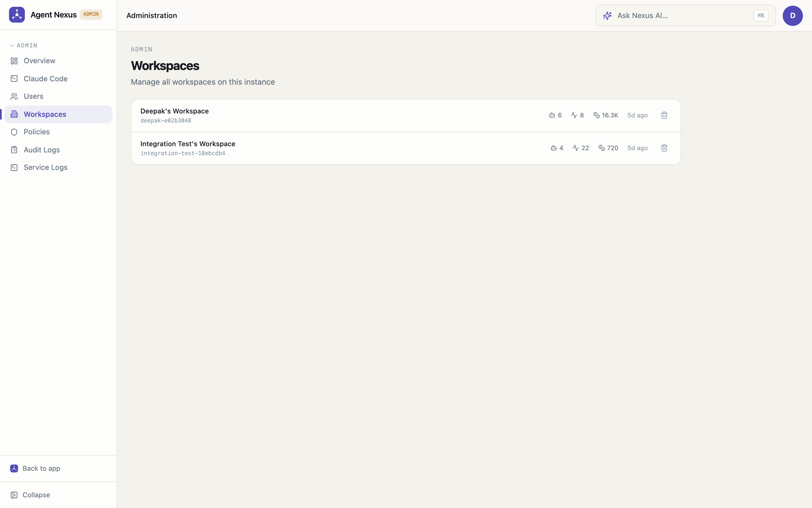The height and width of the screenshot is (508, 812).
Task: Click the Service Logs terminal icon
Action: pos(14,168)
